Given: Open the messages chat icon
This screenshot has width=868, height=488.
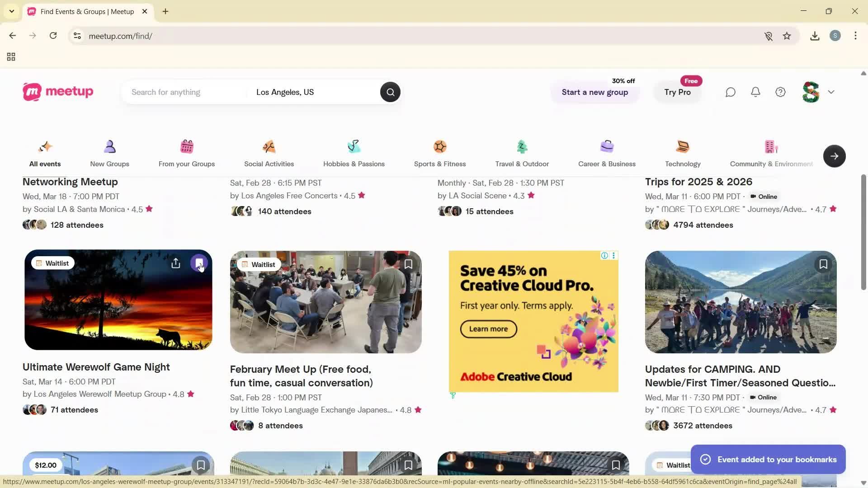Looking at the screenshot, I should click(731, 92).
